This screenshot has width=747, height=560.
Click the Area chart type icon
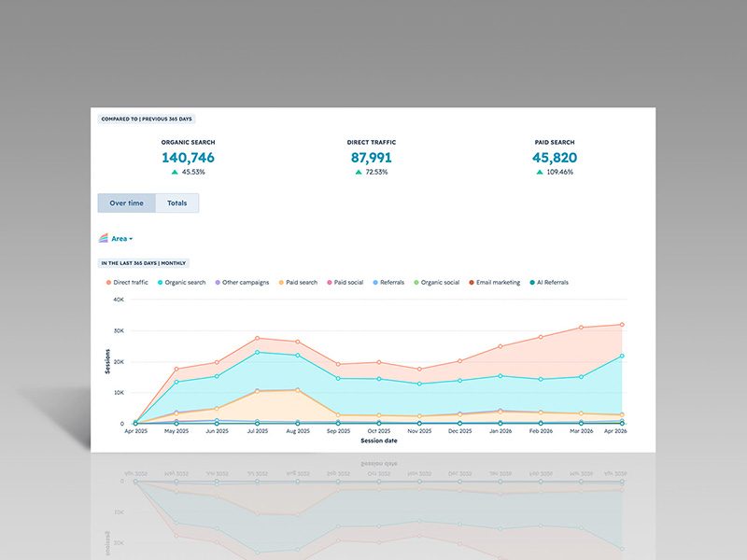104,238
